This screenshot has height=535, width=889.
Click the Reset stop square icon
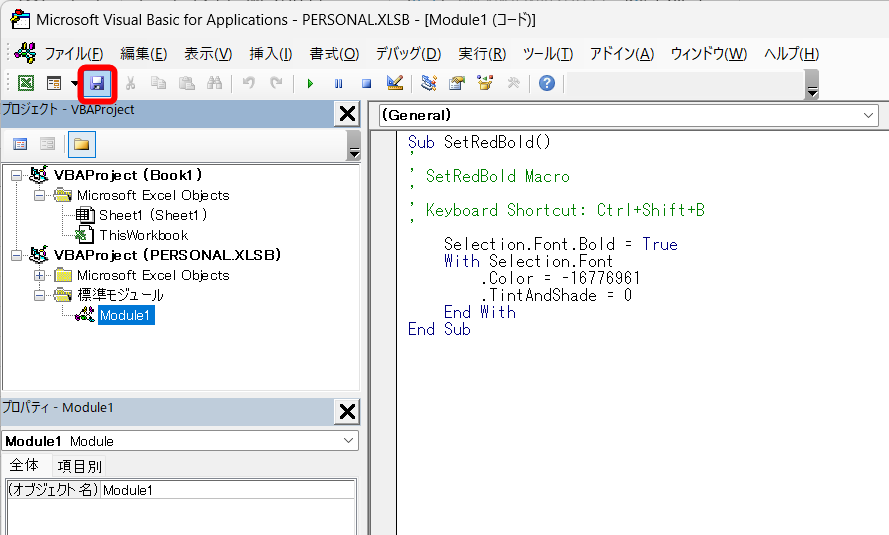[366, 83]
